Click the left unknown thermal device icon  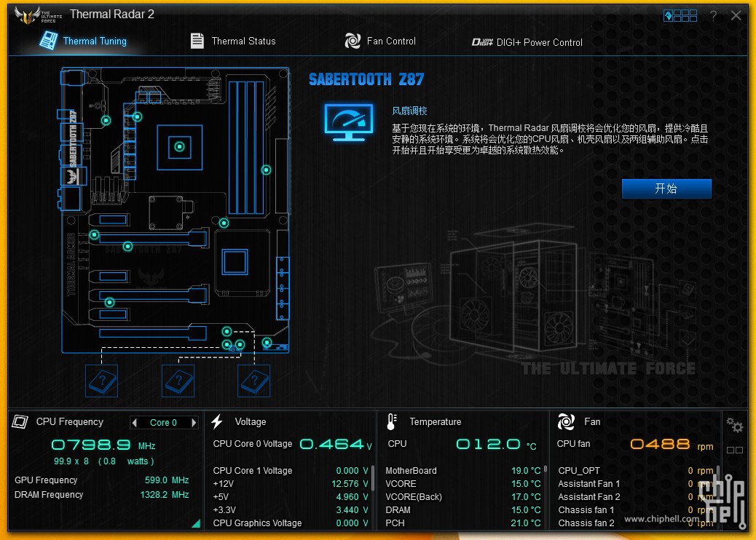pos(101,381)
